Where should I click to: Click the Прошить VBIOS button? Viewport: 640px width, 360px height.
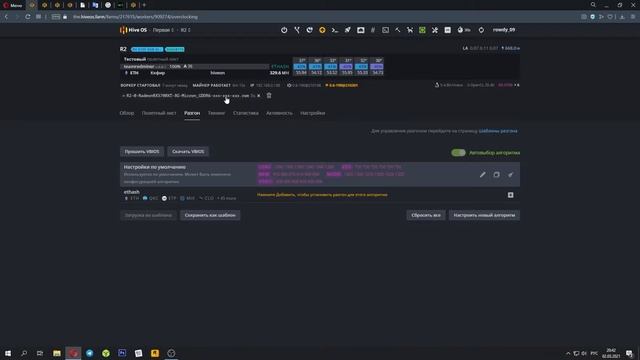142,151
